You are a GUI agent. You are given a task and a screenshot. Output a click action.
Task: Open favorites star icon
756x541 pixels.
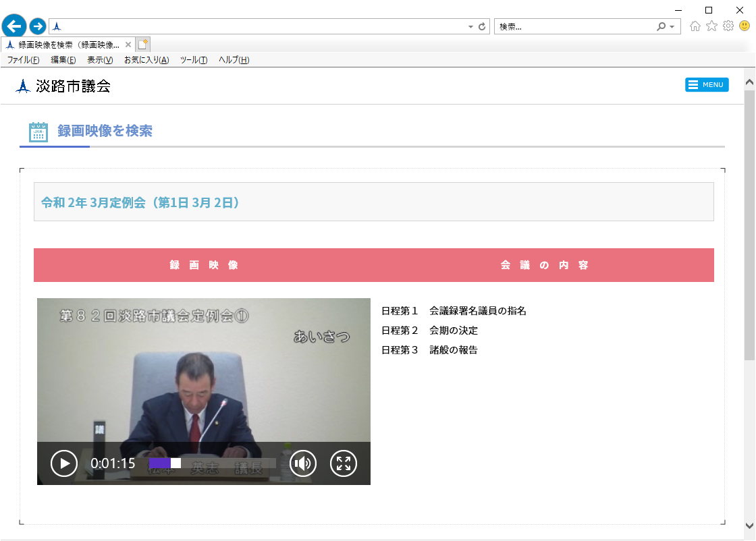pos(711,26)
